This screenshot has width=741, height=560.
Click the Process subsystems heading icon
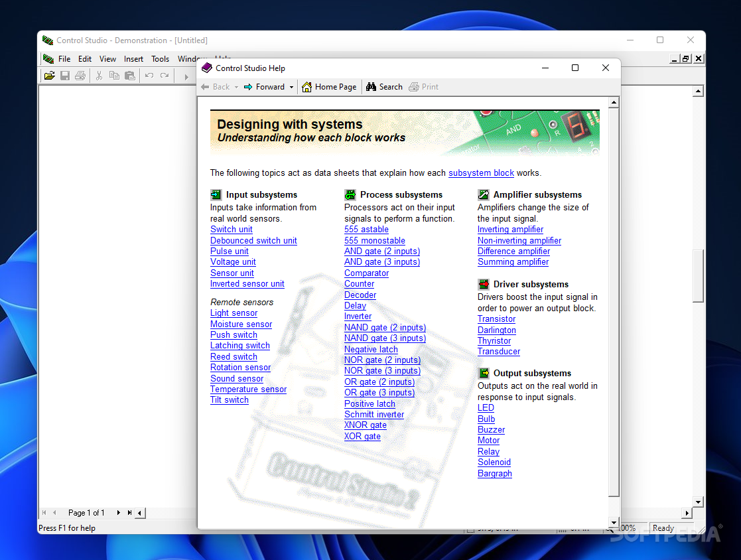350,194
